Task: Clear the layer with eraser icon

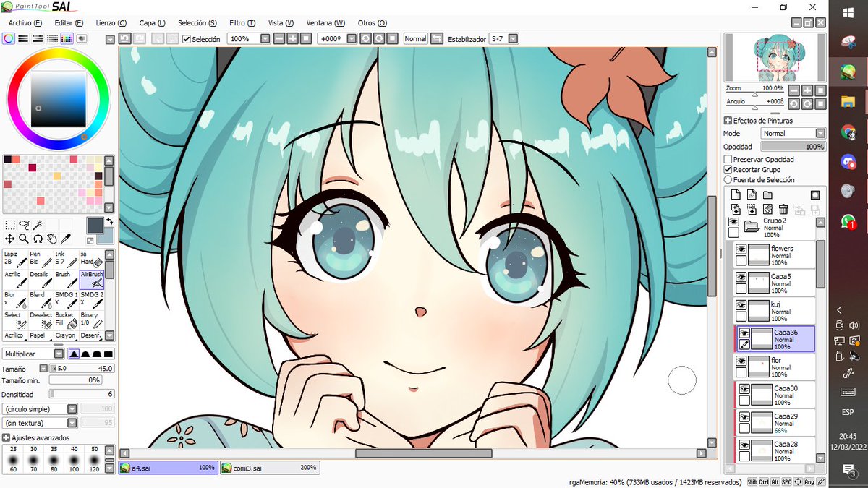Action: [767, 210]
